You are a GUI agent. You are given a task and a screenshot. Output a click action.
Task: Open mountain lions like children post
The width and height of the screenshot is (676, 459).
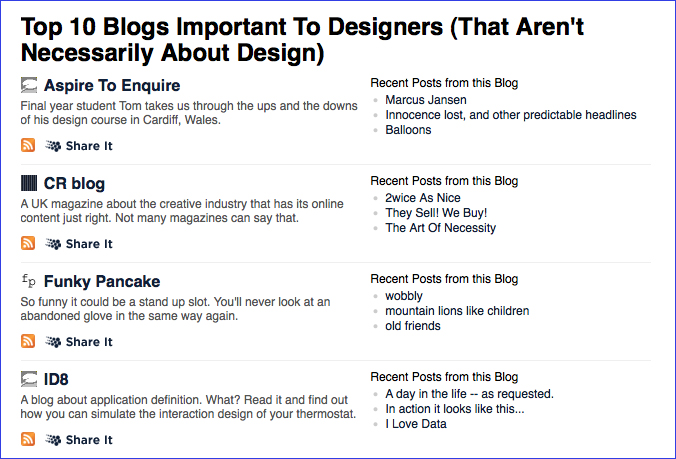(457, 311)
